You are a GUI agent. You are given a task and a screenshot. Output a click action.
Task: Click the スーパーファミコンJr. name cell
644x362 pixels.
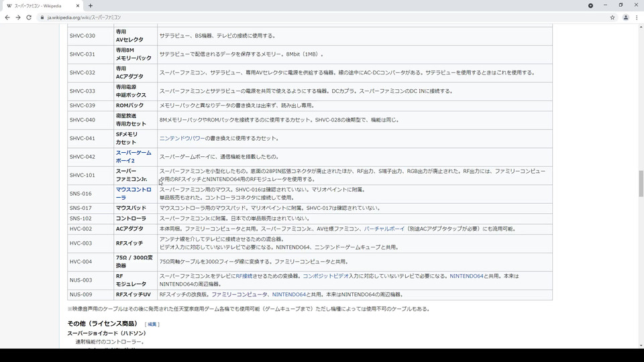coord(136,175)
